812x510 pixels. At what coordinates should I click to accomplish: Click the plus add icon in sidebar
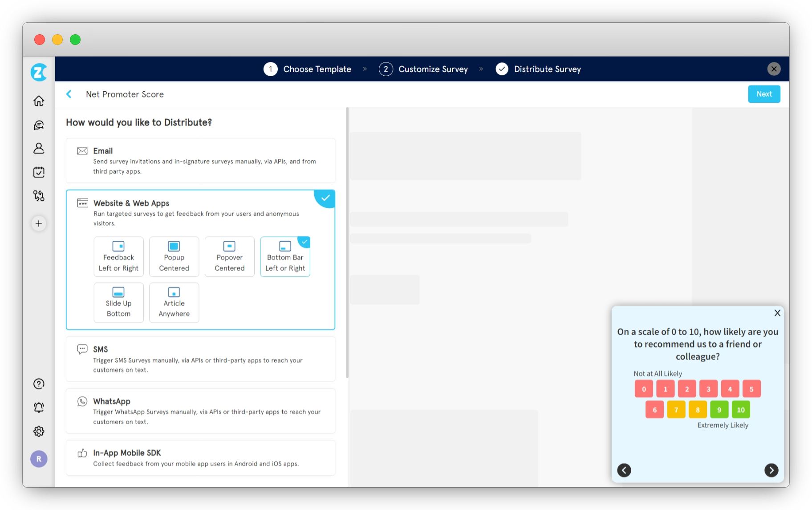(x=39, y=223)
